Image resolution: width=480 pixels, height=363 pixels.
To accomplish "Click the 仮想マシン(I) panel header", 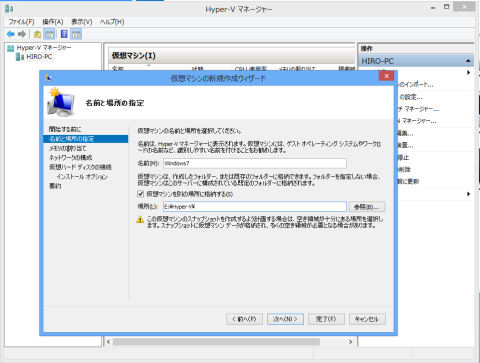I will (x=232, y=55).
